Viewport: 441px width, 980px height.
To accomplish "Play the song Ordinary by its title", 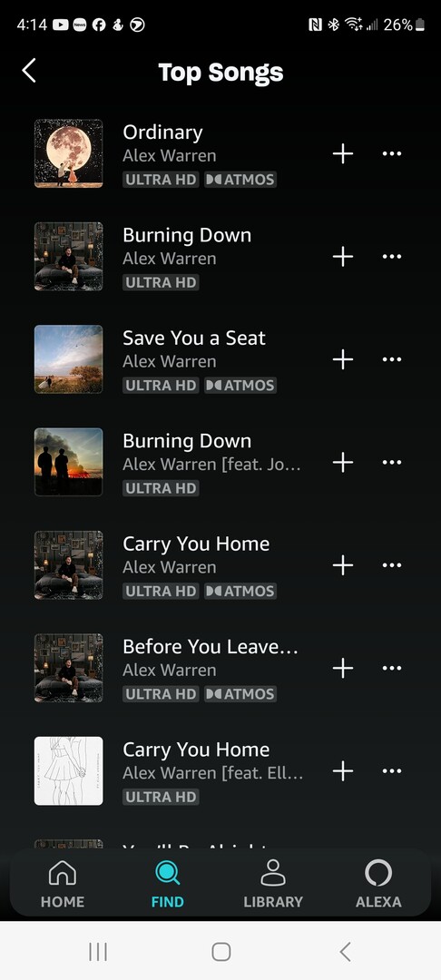I will tap(162, 132).
